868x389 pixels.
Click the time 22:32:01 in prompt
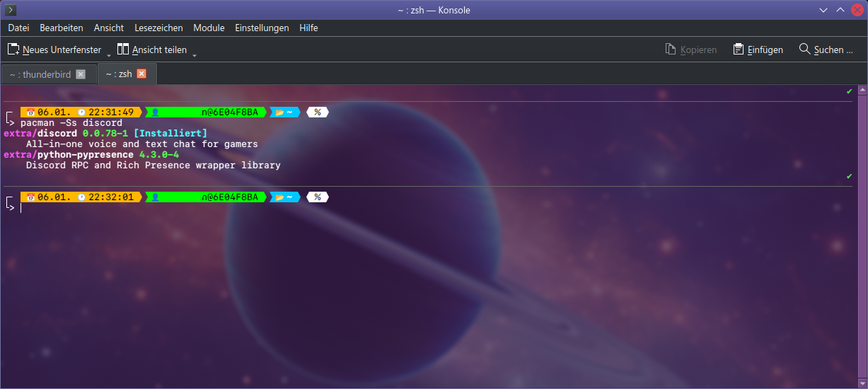[111, 197]
